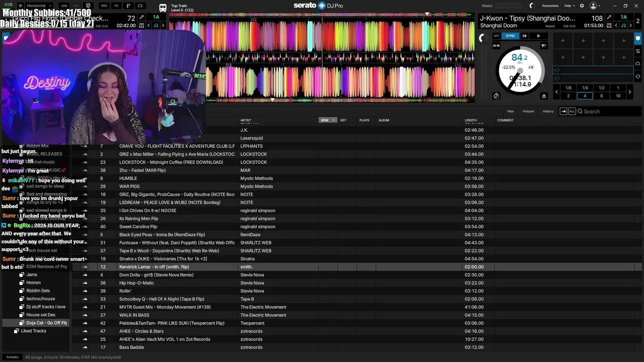This screenshot has width=644, height=362.
Task: Click first saved loop slot
Action: (x=593, y=70)
